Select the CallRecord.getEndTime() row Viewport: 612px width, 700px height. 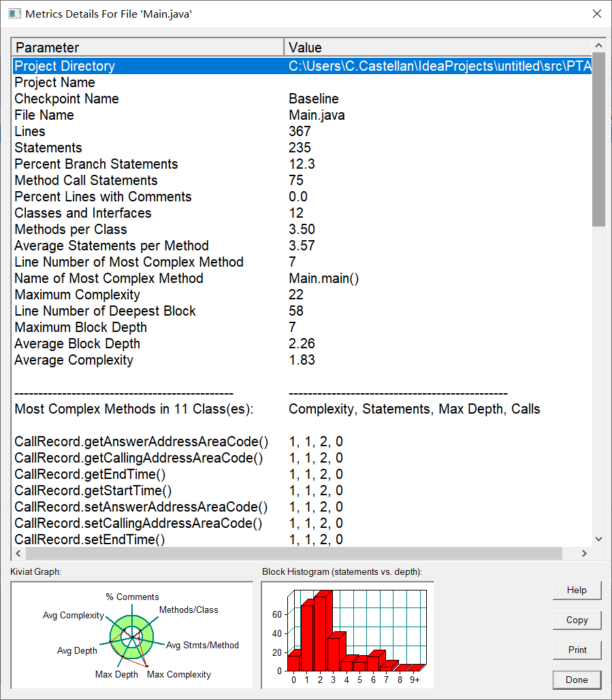click(302, 474)
